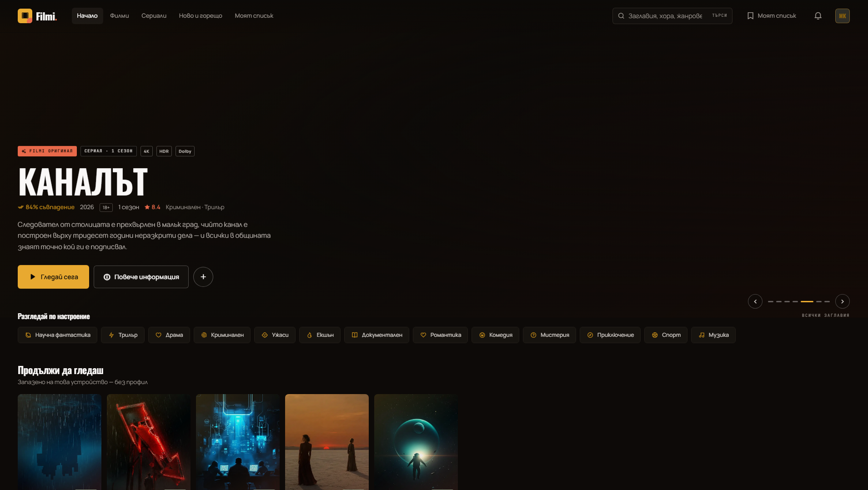Go to previous hero slide arrow
868x490 pixels.
pos(755,301)
